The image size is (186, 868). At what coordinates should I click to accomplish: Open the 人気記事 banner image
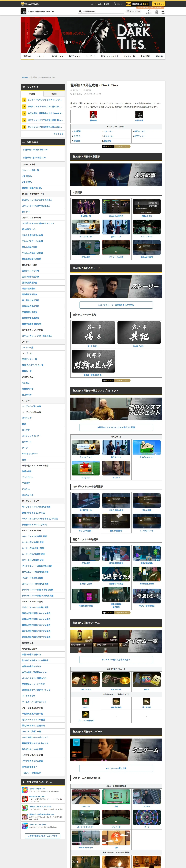[116, 175]
